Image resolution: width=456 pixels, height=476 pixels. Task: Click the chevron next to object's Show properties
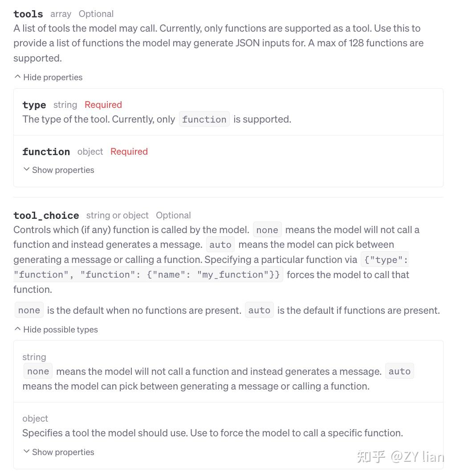click(26, 451)
